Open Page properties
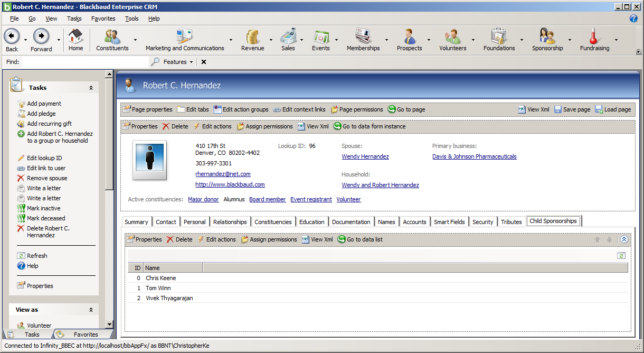 coord(148,109)
